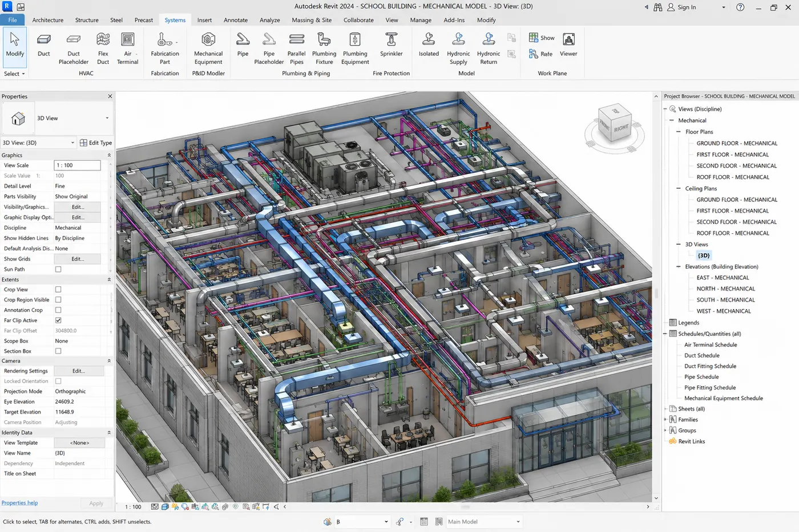Select the Duct tool in the ribbon

pyautogui.click(x=44, y=45)
